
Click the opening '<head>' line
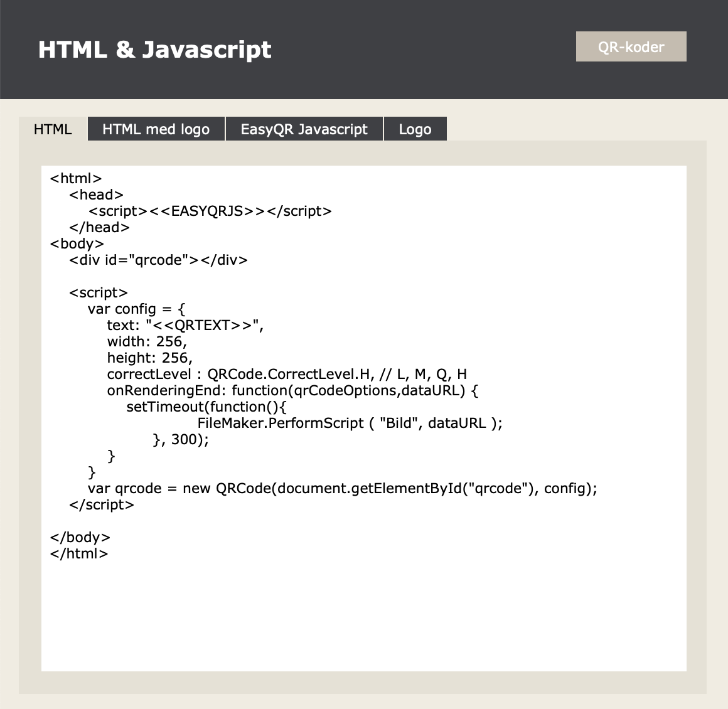[96, 195]
